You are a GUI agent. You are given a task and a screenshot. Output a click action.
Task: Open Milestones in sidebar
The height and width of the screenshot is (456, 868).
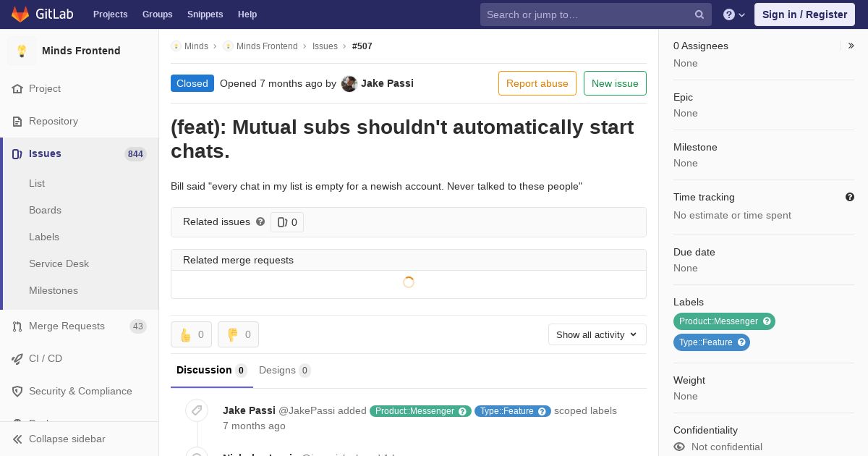coord(54,290)
